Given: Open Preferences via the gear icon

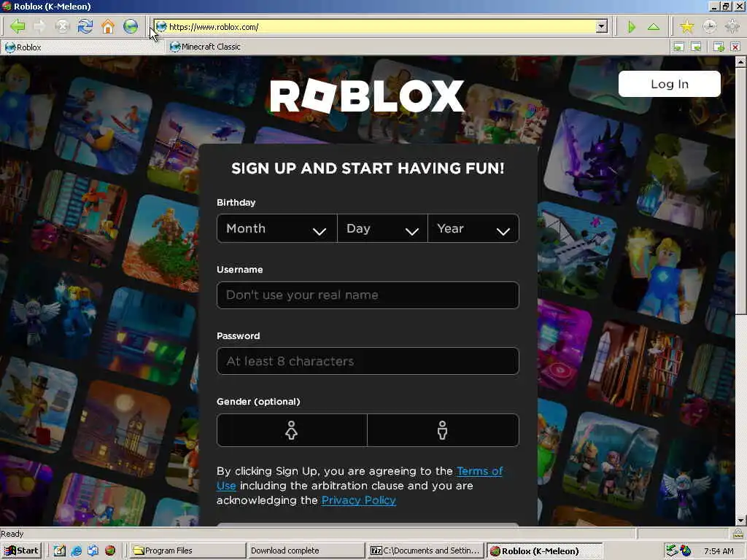Looking at the screenshot, I should tap(732, 27).
